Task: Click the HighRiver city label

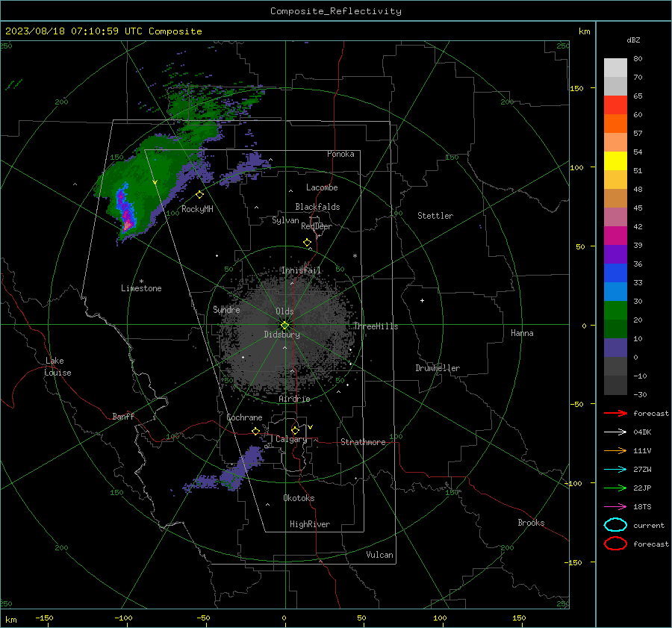Action: pyautogui.click(x=310, y=524)
